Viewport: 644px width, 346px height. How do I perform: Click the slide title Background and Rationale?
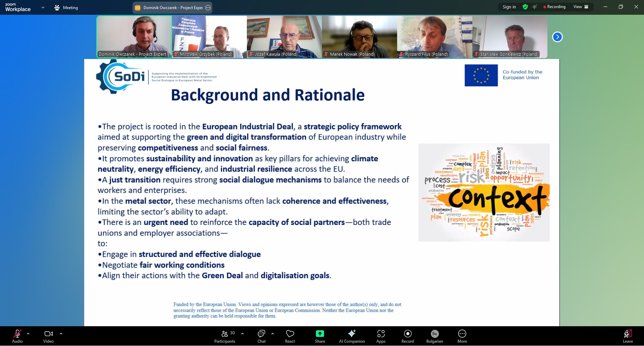[268, 95]
